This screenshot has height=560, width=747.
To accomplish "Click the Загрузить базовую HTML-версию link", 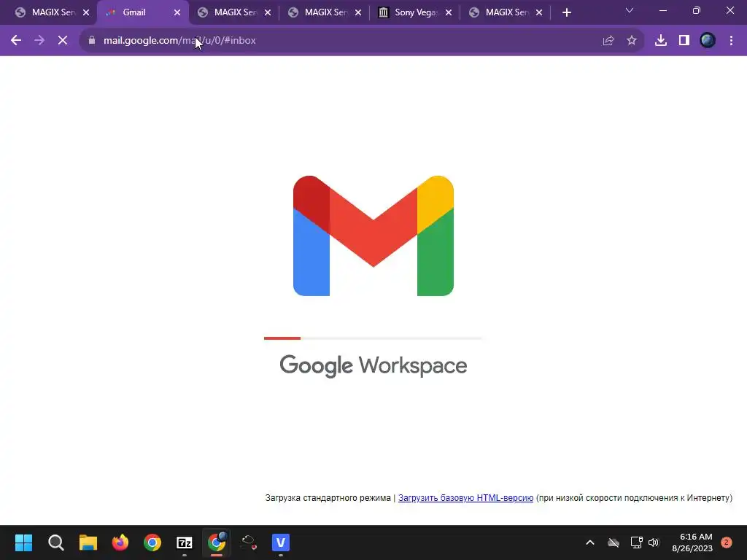I will pos(465,497).
